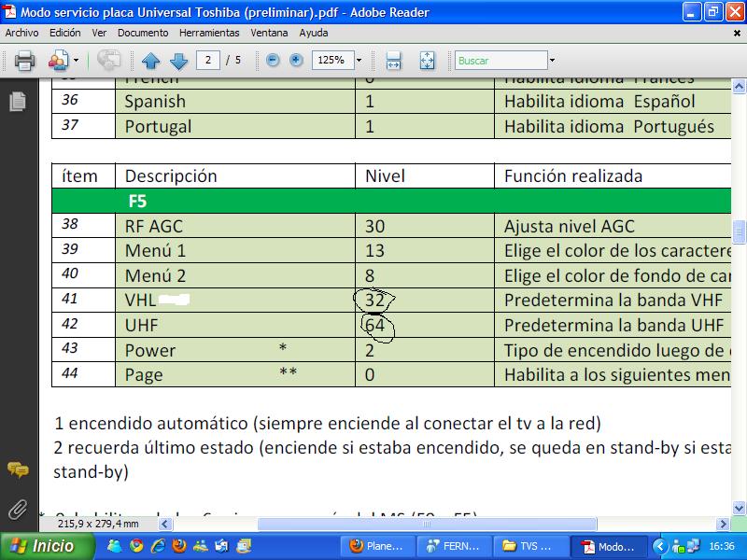
Task: Click the Page row description cell
Action: coord(235,375)
